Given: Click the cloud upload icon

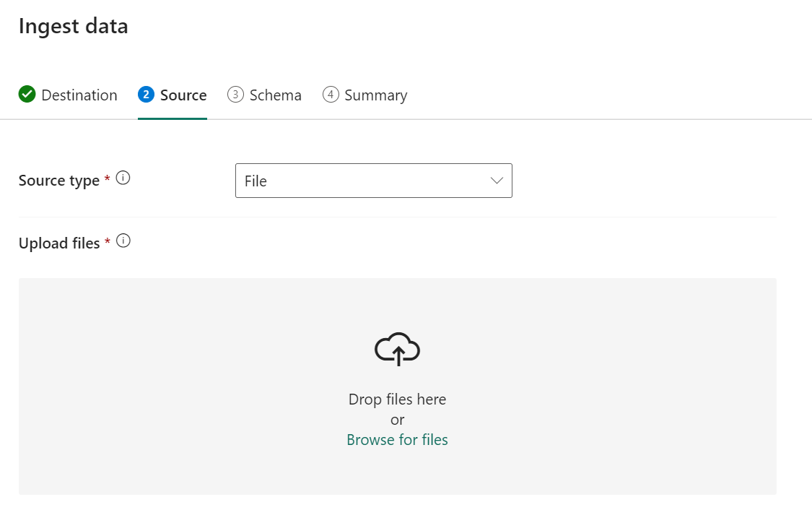Looking at the screenshot, I should tap(397, 350).
